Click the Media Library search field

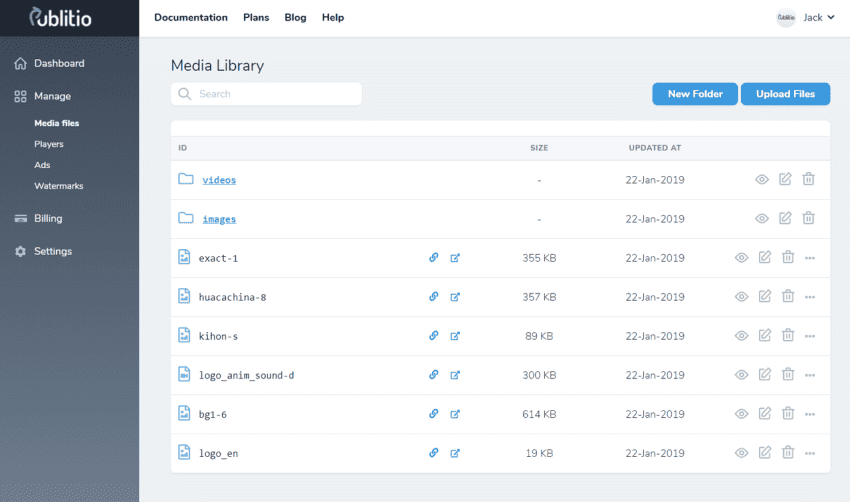(x=266, y=94)
